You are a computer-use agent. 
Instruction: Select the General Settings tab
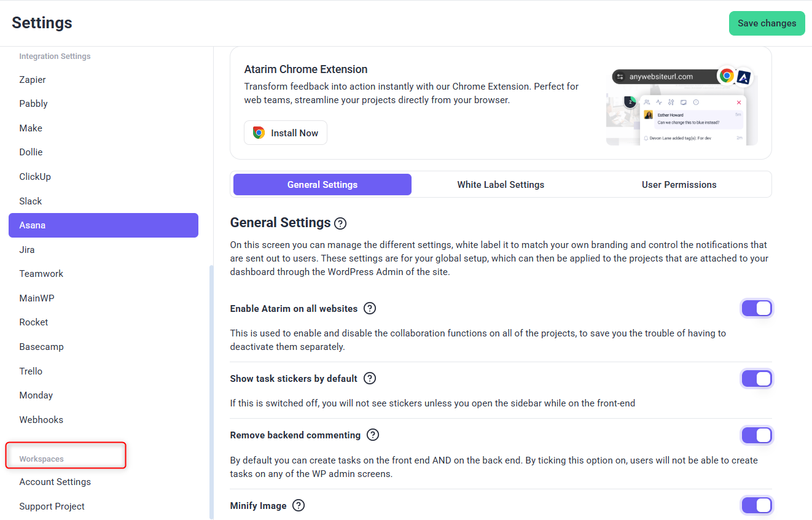point(322,185)
